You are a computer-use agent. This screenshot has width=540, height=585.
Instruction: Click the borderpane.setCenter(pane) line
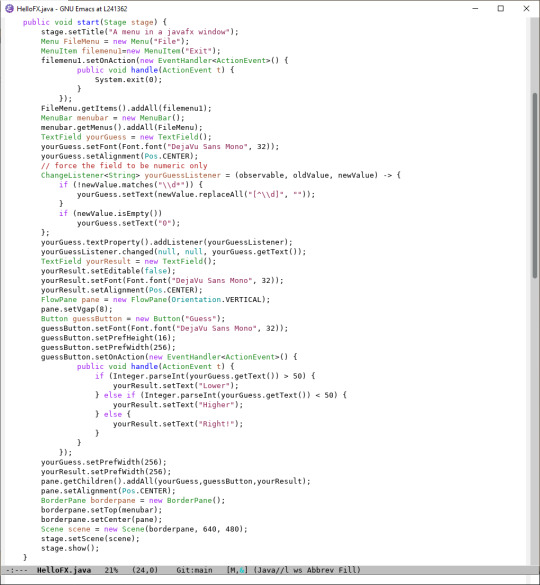click(x=102, y=520)
